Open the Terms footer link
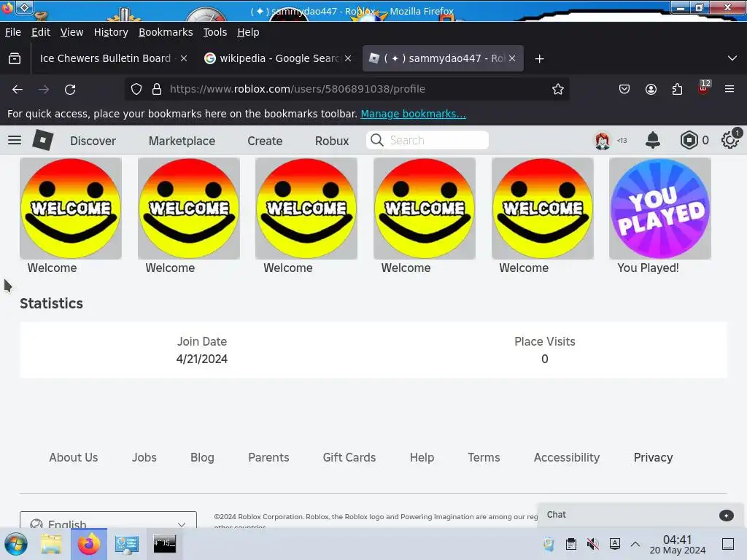This screenshot has height=560, width=747. pos(484,457)
